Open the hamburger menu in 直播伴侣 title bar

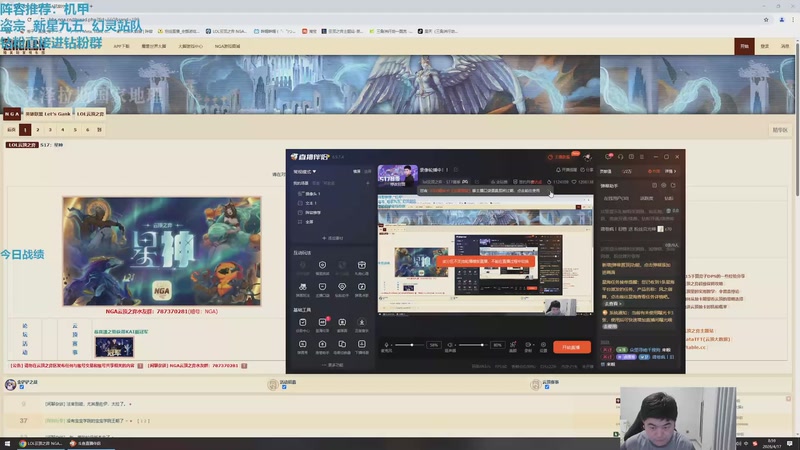click(x=642, y=157)
